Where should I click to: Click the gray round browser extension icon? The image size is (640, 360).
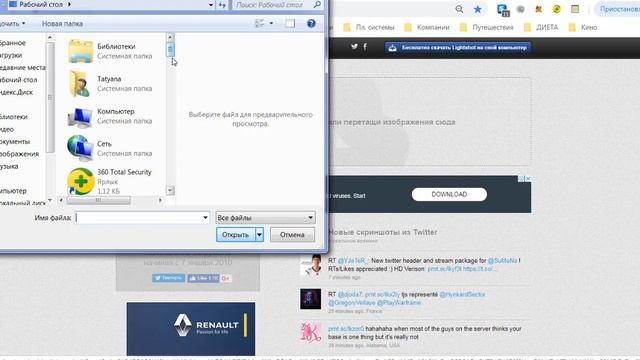pos(520,9)
